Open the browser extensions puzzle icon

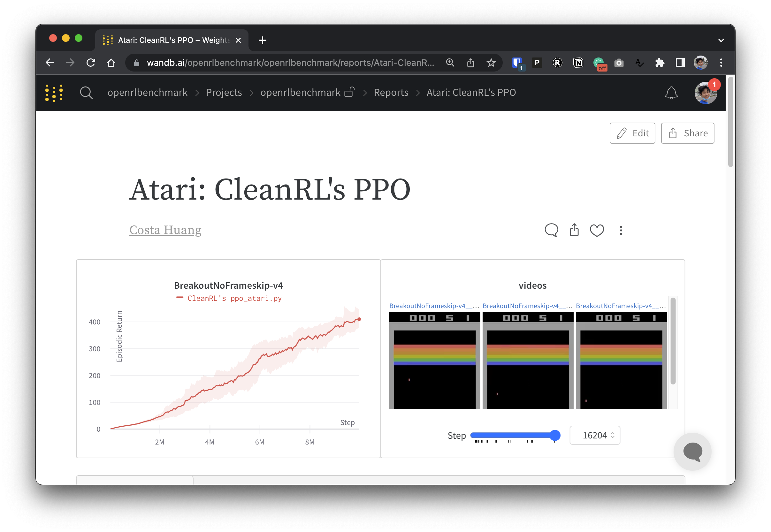[659, 63]
